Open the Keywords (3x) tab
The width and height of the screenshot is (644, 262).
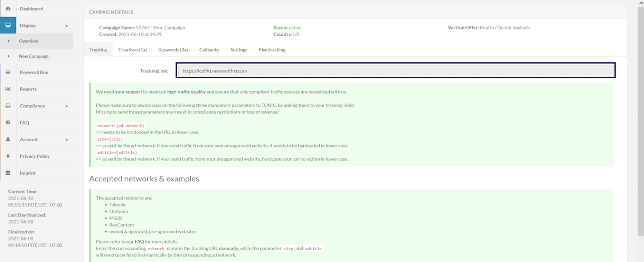tap(173, 50)
